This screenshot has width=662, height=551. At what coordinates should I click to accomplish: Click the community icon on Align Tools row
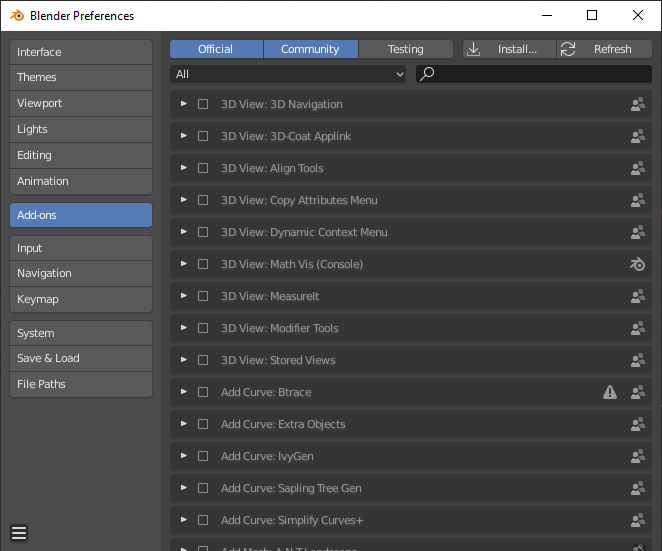click(x=638, y=168)
